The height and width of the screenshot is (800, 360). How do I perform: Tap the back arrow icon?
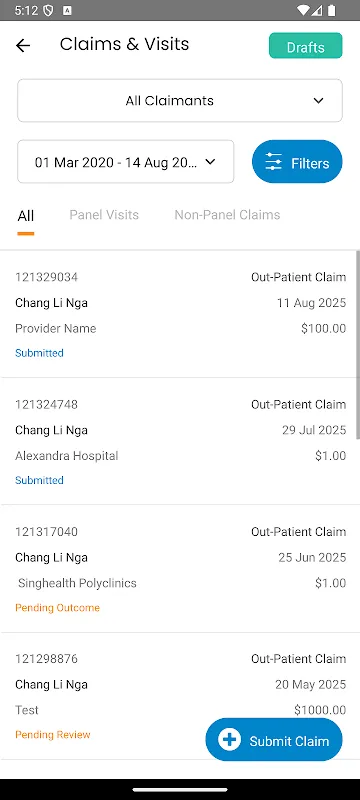click(23, 45)
